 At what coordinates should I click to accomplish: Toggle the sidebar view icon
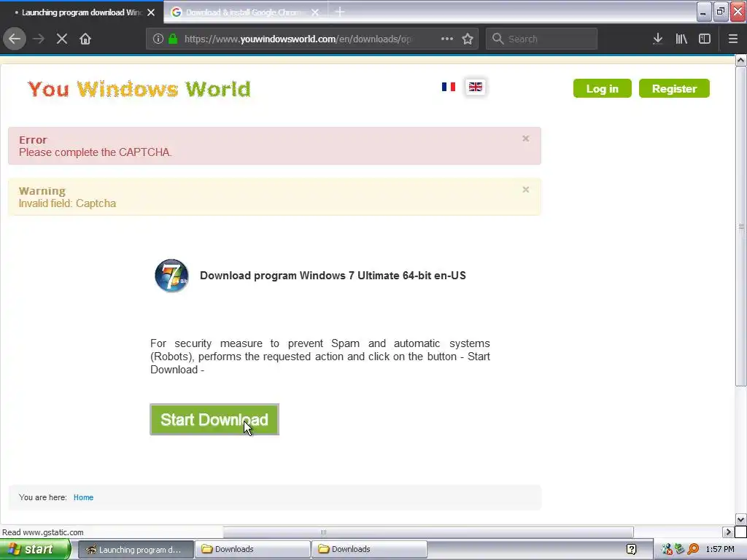705,39
